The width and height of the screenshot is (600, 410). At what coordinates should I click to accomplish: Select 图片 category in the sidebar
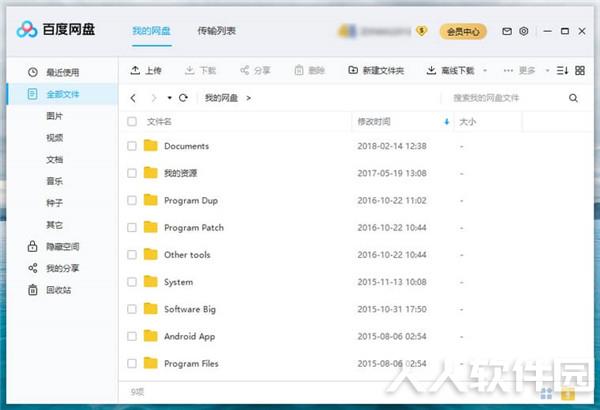(54, 116)
